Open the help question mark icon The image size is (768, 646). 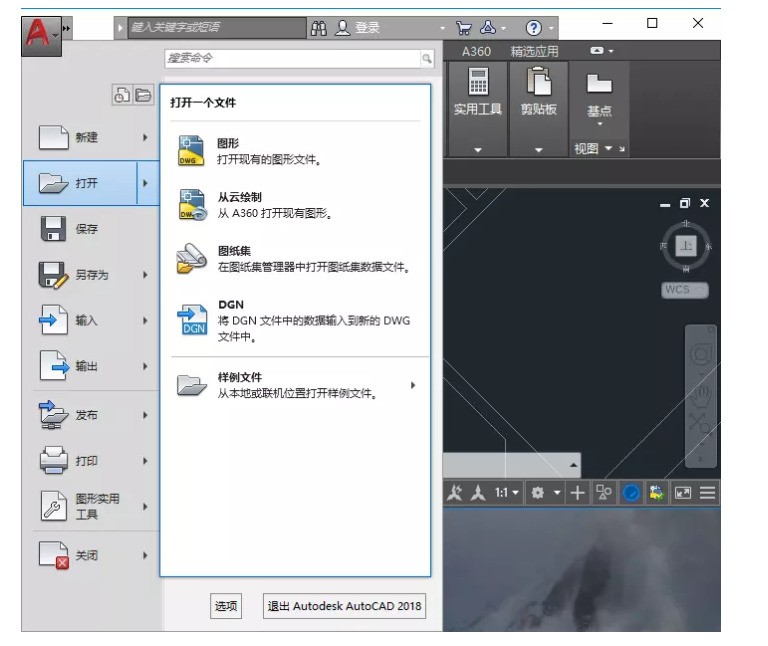pyautogui.click(x=533, y=28)
